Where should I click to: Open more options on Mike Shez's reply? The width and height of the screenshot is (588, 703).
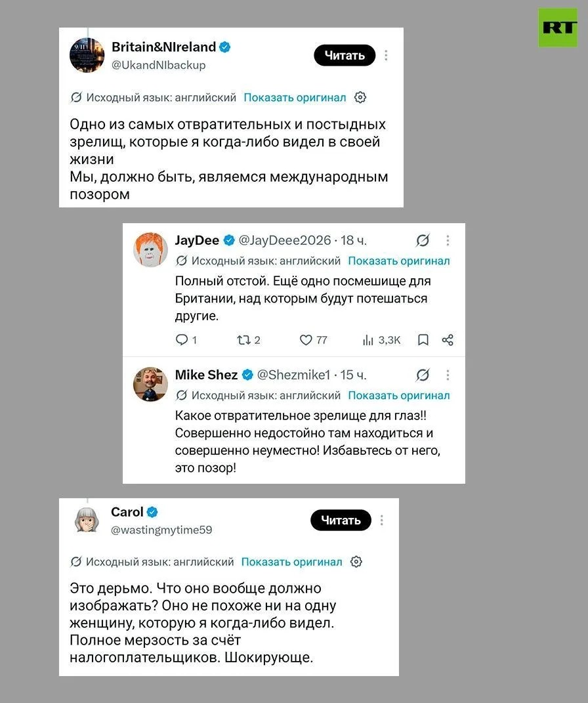click(448, 375)
